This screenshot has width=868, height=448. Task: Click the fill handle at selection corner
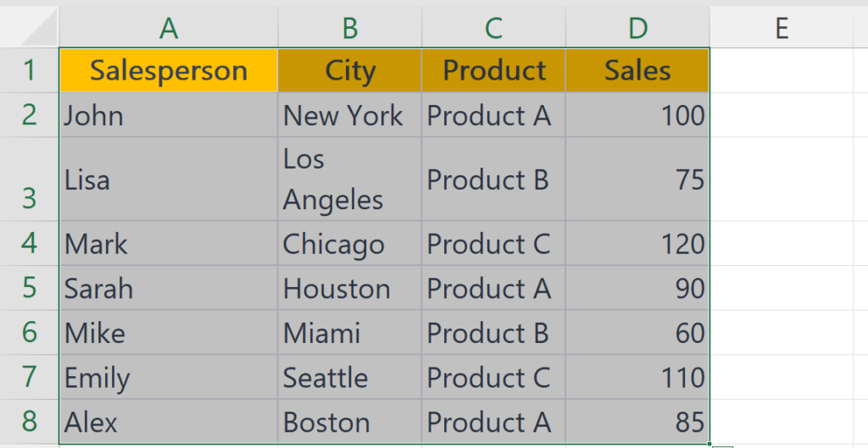tap(709, 444)
